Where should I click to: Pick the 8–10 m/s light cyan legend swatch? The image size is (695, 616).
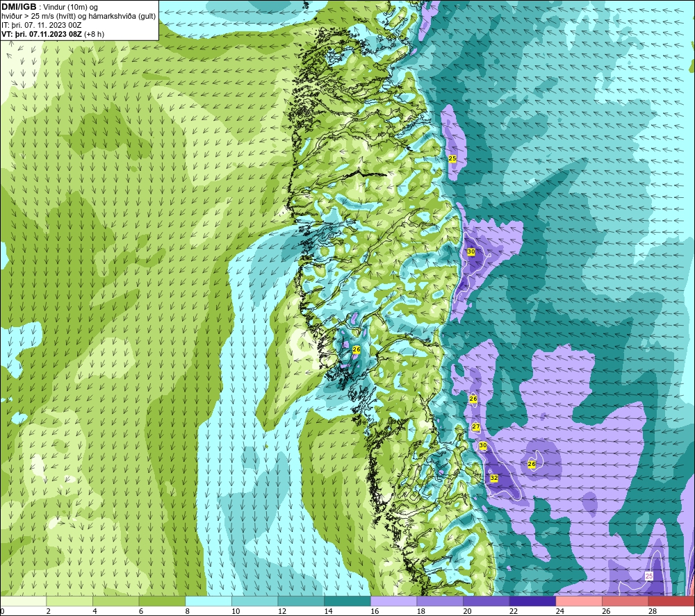pos(208,601)
